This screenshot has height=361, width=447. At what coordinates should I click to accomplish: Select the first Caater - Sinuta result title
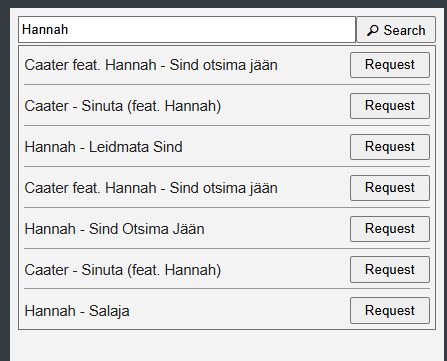(123, 106)
